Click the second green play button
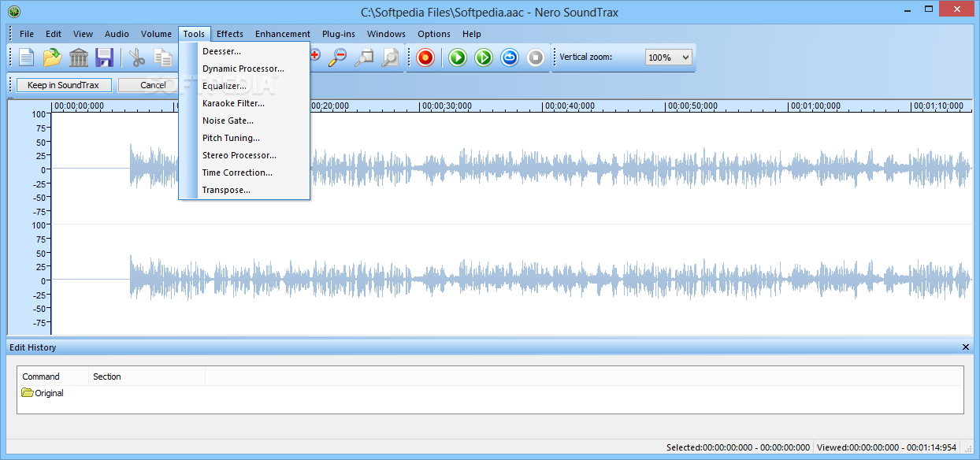This screenshot has width=980, height=460. click(484, 57)
